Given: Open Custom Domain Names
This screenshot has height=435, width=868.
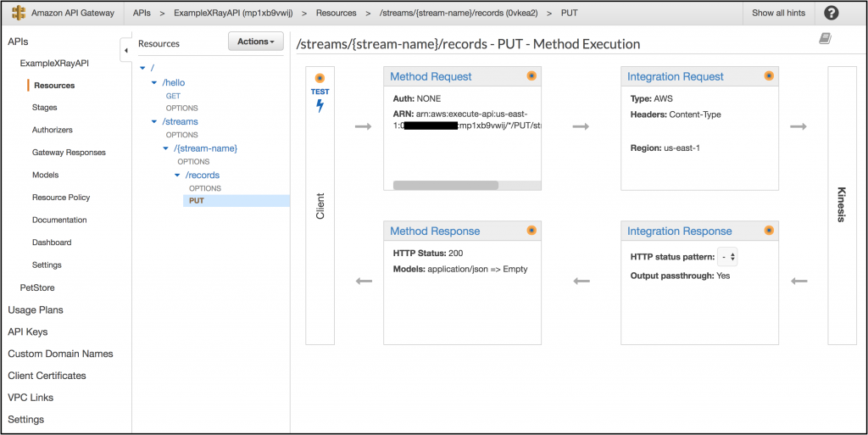Looking at the screenshot, I should coord(60,354).
